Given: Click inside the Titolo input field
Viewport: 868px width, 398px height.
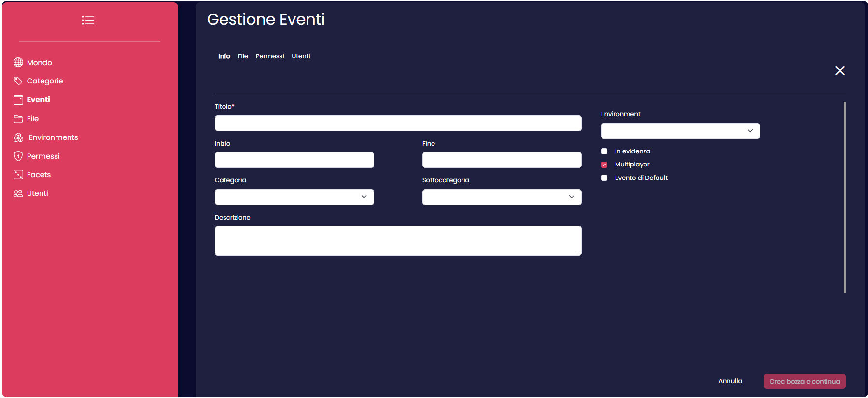Looking at the screenshot, I should point(398,123).
